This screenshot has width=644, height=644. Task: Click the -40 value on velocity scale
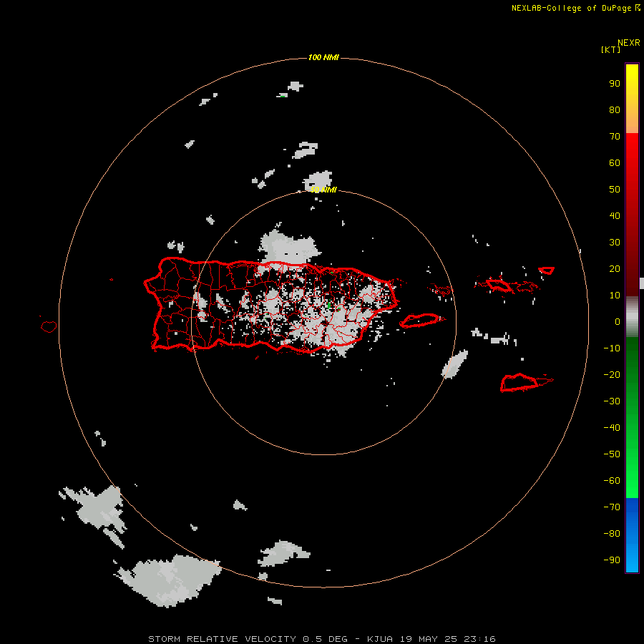pyautogui.click(x=612, y=428)
